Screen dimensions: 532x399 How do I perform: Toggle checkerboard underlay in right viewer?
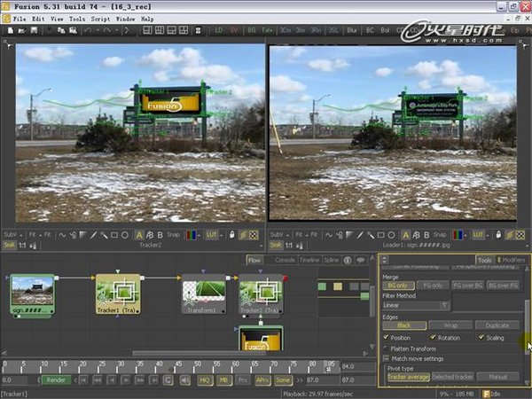(x=520, y=235)
